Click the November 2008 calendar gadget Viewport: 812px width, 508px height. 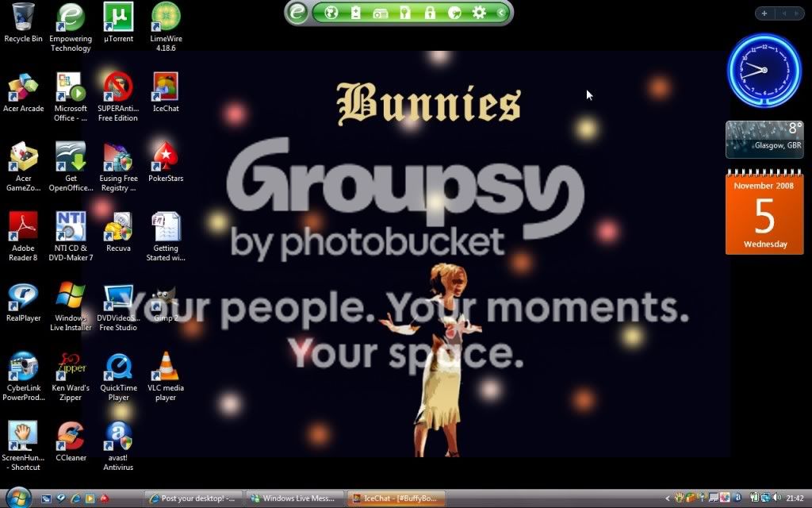(764, 212)
